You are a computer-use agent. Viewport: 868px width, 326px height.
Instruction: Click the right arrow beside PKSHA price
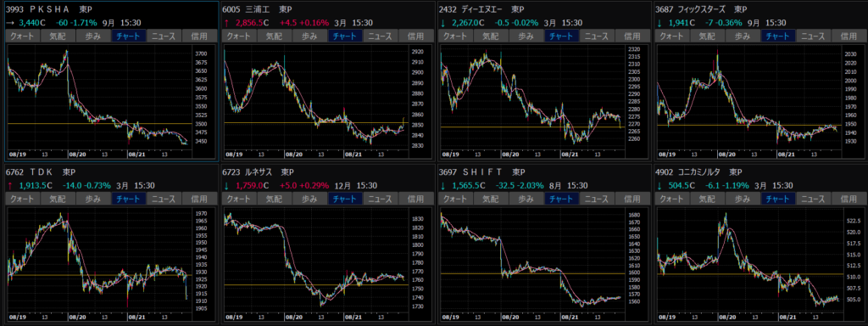9,23
